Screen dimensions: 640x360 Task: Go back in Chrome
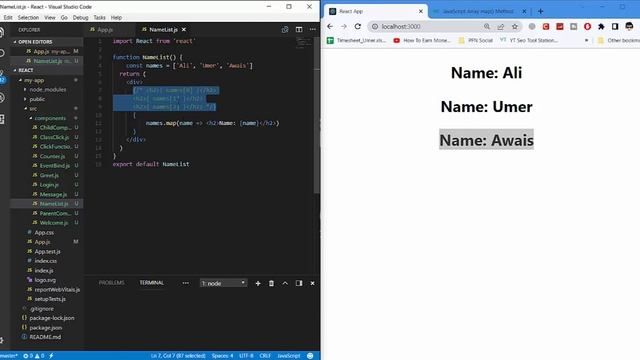330,27
